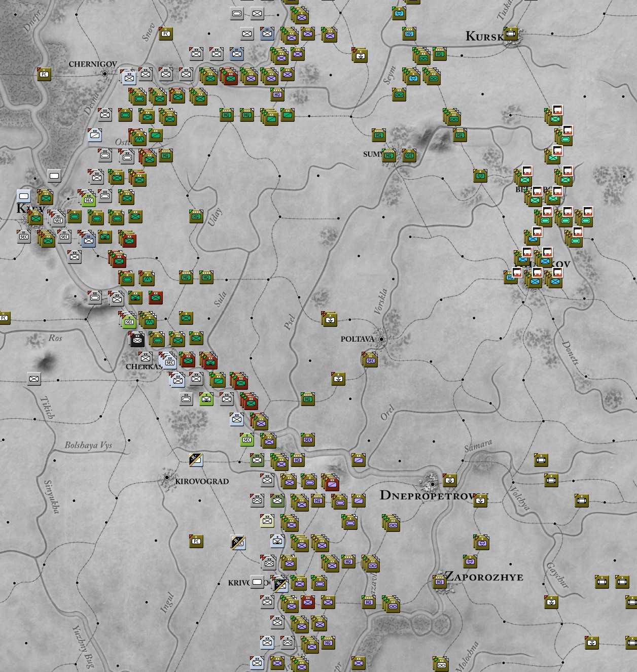Click the Poltava city label

click(358, 339)
